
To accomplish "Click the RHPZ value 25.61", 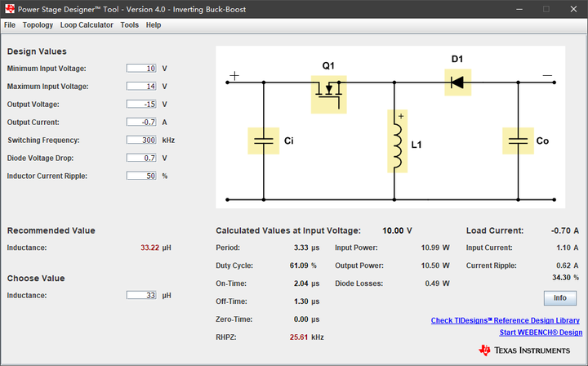I will [299, 337].
